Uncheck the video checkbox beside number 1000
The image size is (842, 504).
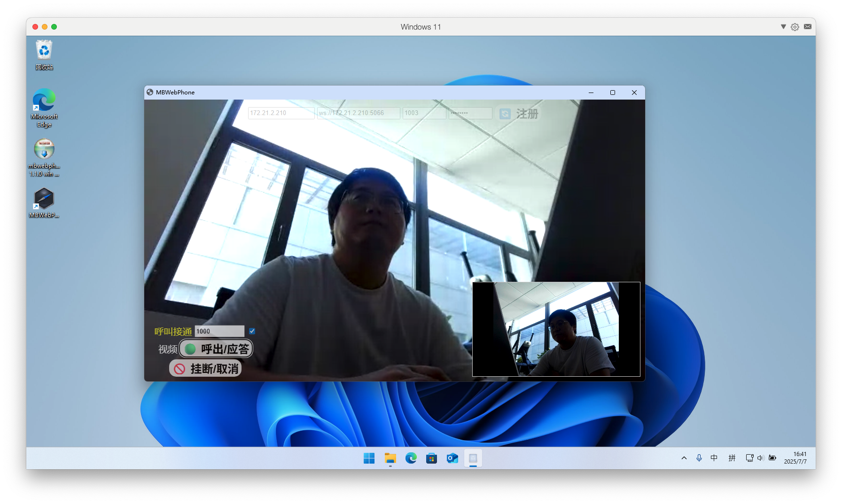[252, 331]
